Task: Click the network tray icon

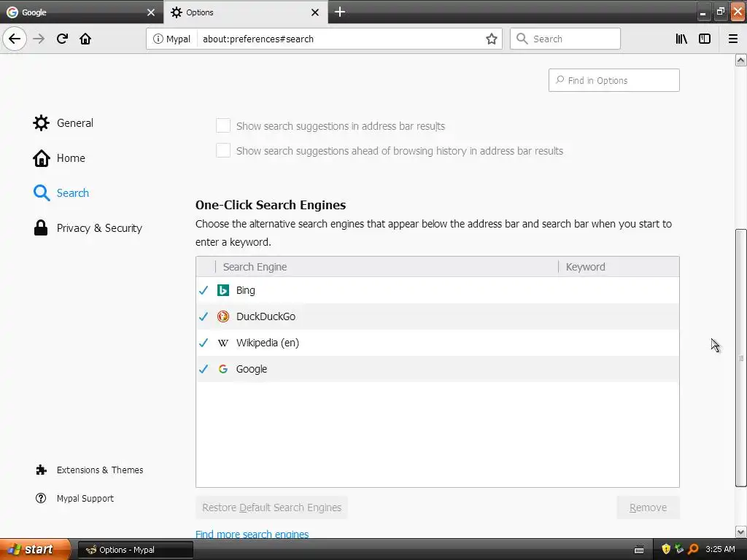Action: pyautogui.click(x=679, y=550)
